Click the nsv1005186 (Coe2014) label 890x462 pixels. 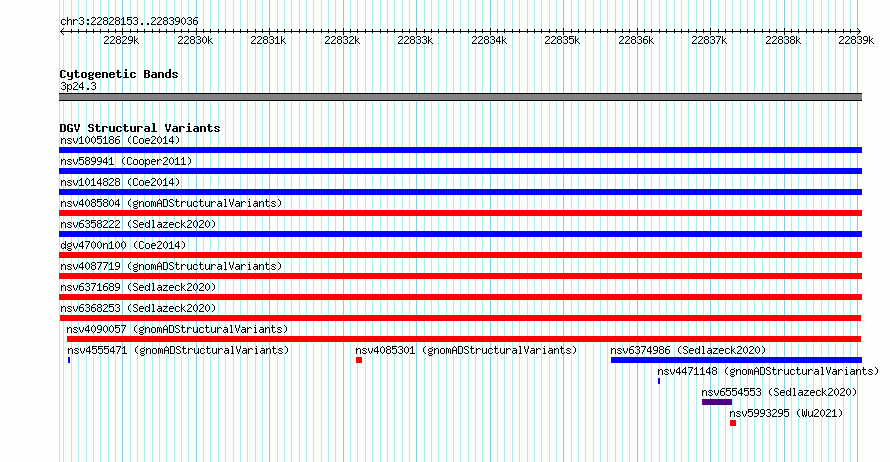[x=120, y=140]
